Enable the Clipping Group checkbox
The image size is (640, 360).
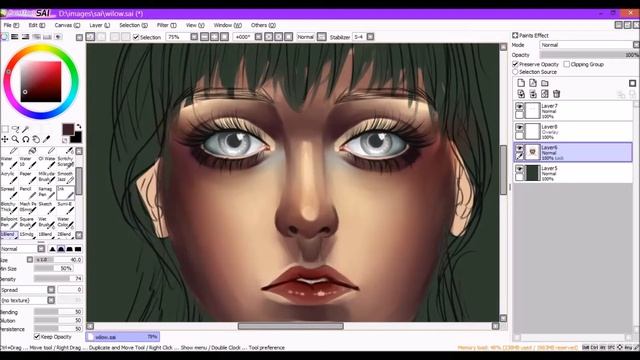[x=567, y=64]
